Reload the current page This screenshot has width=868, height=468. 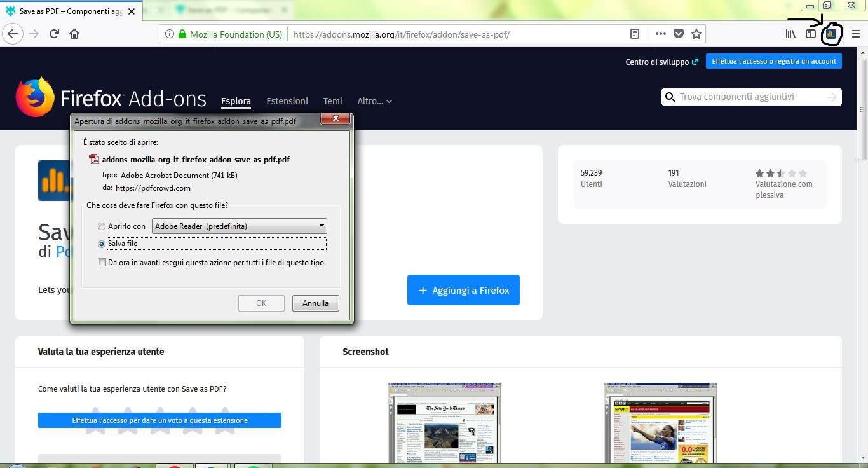tap(55, 34)
